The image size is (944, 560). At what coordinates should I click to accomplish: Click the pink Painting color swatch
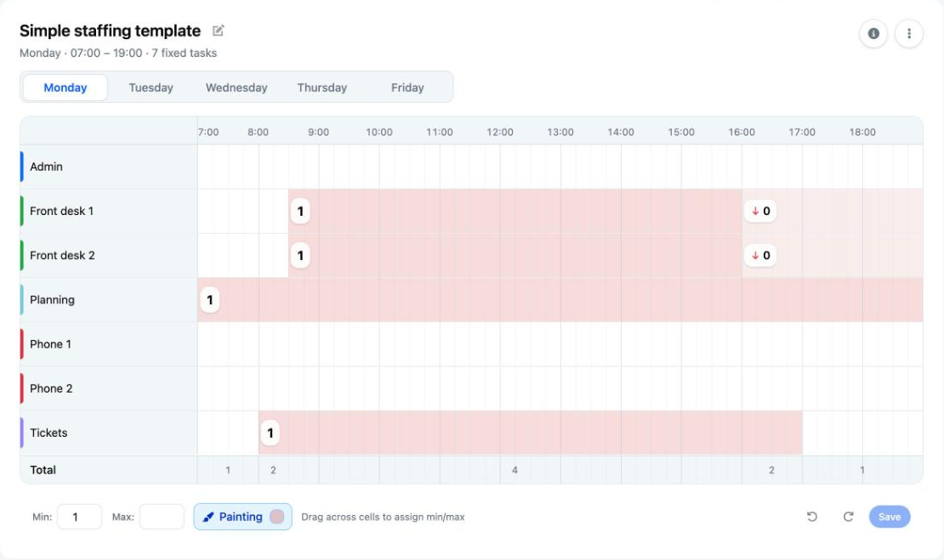(277, 517)
